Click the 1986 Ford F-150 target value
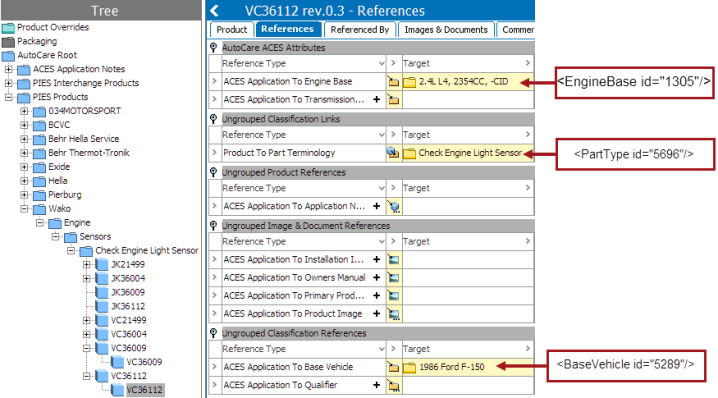The image size is (718, 398). coord(452,367)
